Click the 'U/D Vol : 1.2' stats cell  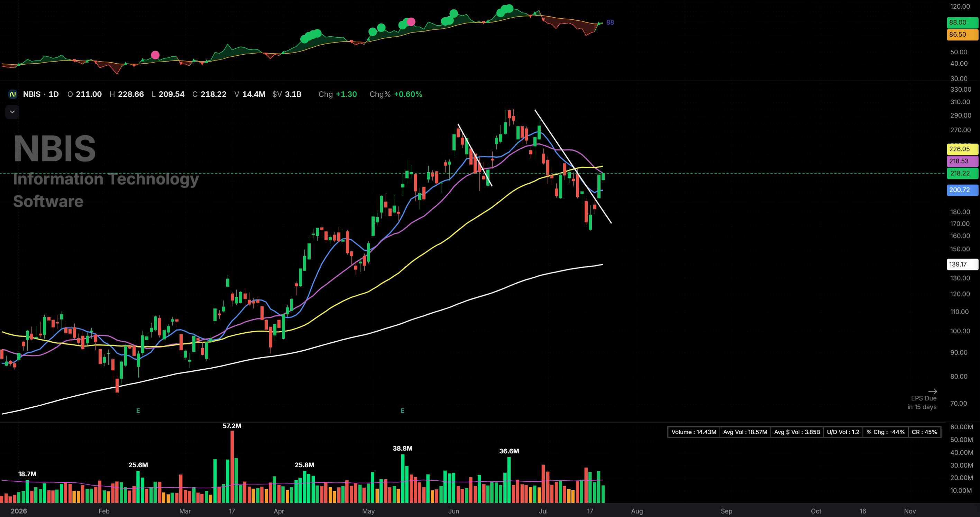click(843, 432)
